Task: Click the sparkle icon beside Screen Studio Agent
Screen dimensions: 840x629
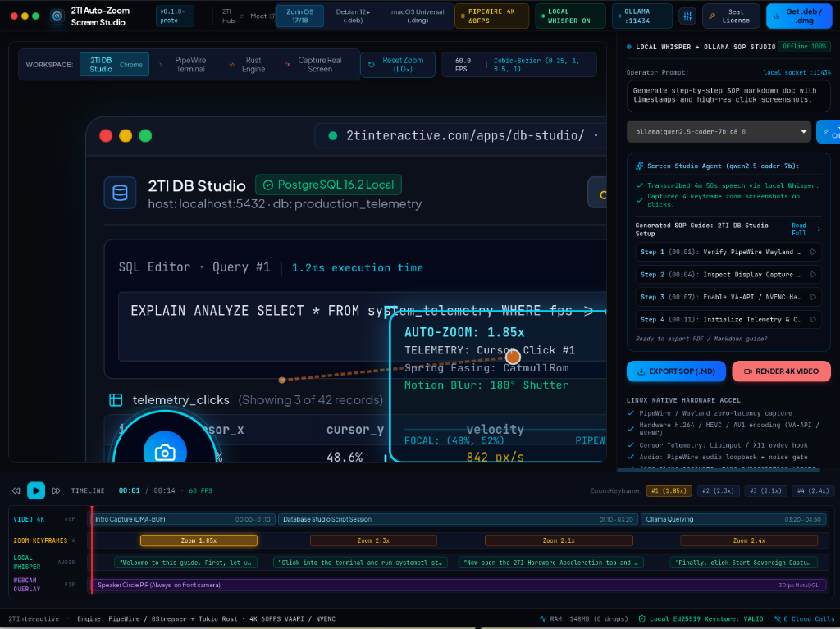Action: tap(639, 166)
